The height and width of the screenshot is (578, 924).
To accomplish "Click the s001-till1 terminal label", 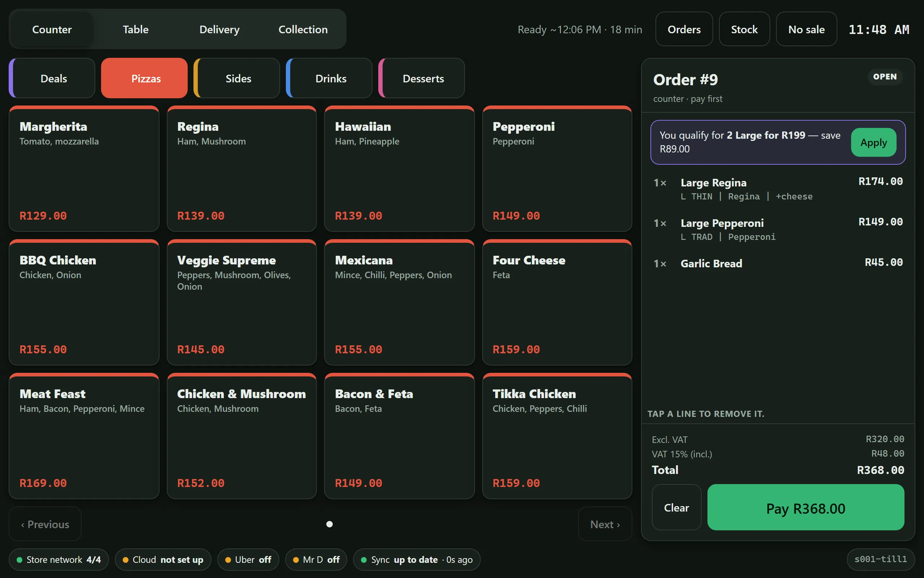I will 880,559.
